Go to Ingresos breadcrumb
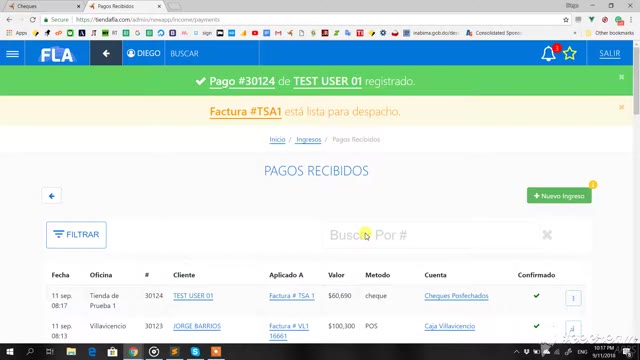This screenshot has height=360, width=640. click(x=309, y=140)
